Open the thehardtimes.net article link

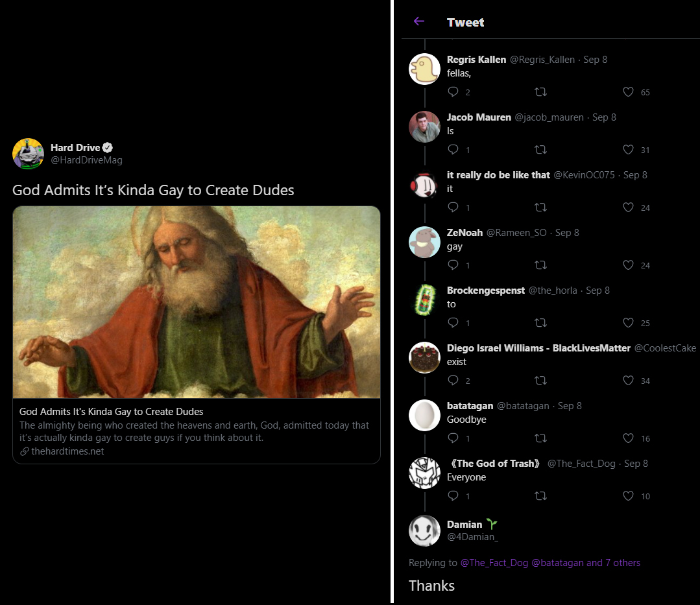[67, 451]
